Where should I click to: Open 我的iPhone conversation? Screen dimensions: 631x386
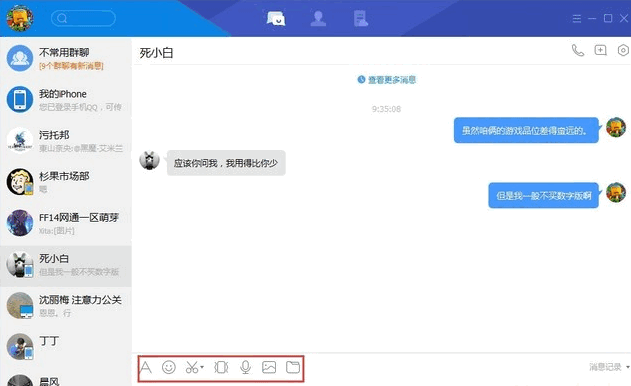(66, 100)
